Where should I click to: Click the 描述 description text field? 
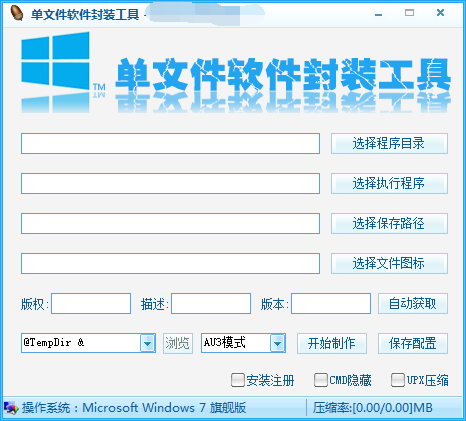point(211,303)
